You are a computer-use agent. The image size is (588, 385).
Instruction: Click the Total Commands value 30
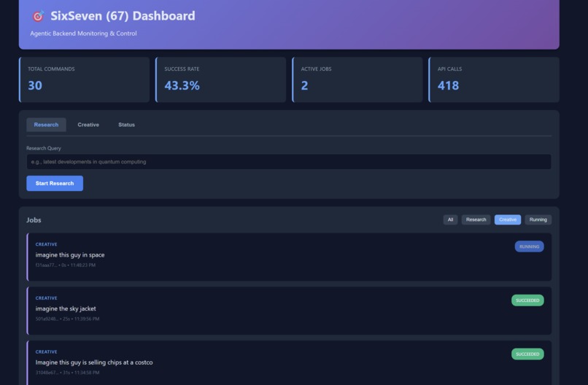tap(35, 85)
